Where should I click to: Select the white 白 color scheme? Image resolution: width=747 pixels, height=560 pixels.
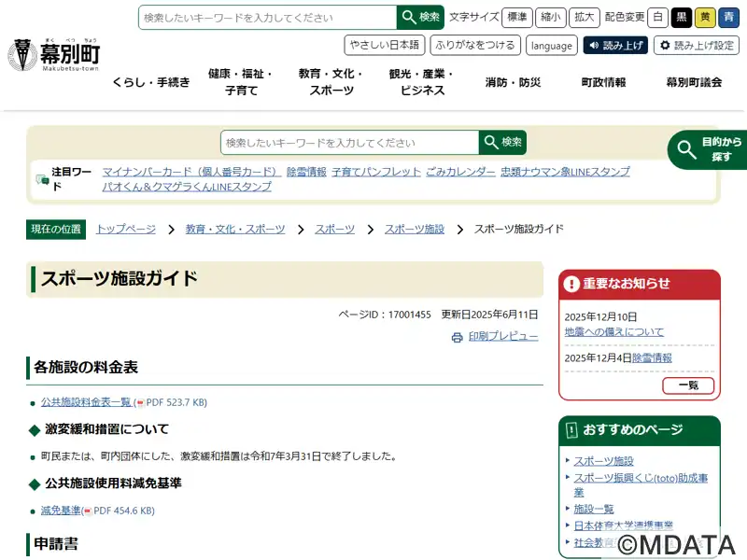(x=658, y=18)
